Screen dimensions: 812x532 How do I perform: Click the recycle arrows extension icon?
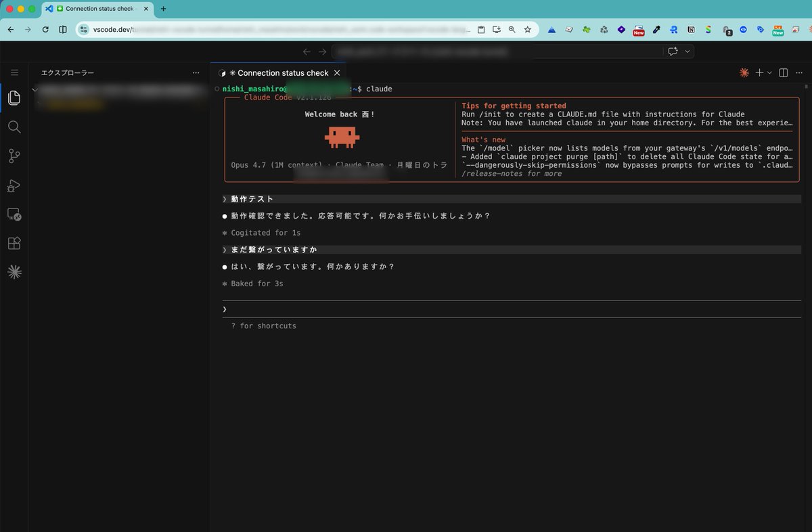click(x=604, y=30)
